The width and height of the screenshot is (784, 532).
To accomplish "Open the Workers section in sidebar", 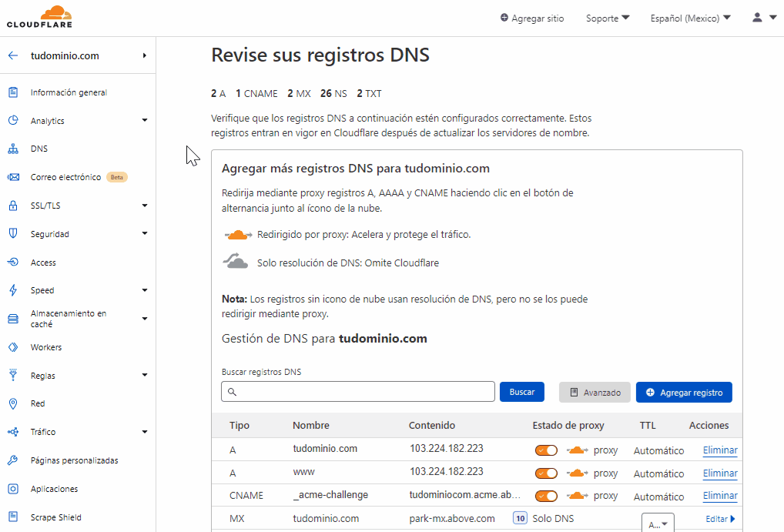I will click(x=46, y=347).
